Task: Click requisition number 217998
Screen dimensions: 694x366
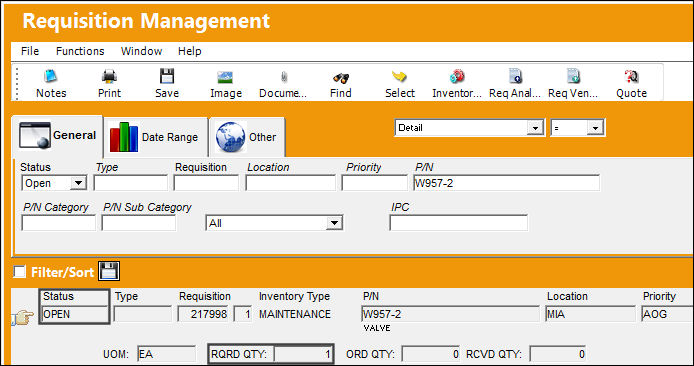Action: pos(203,314)
